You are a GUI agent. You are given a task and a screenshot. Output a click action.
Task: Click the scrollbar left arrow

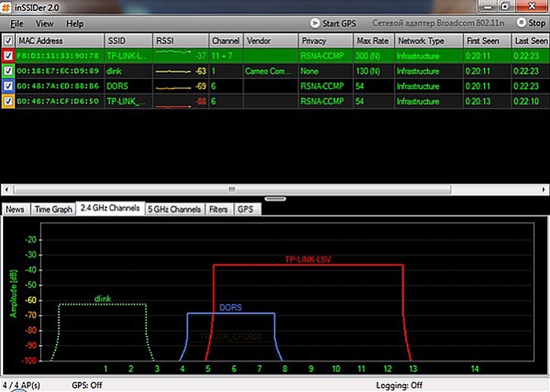point(6,190)
